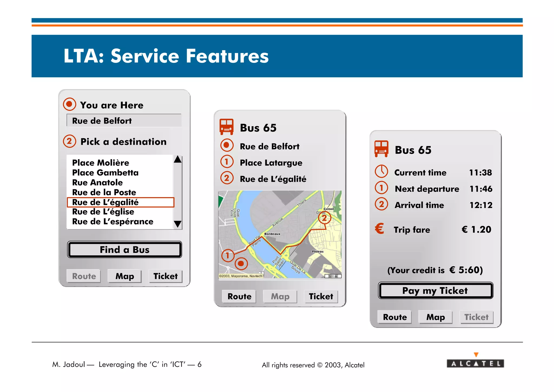554x392 pixels.
Task: Open Route tab in the destination panel
Action: (84, 276)
